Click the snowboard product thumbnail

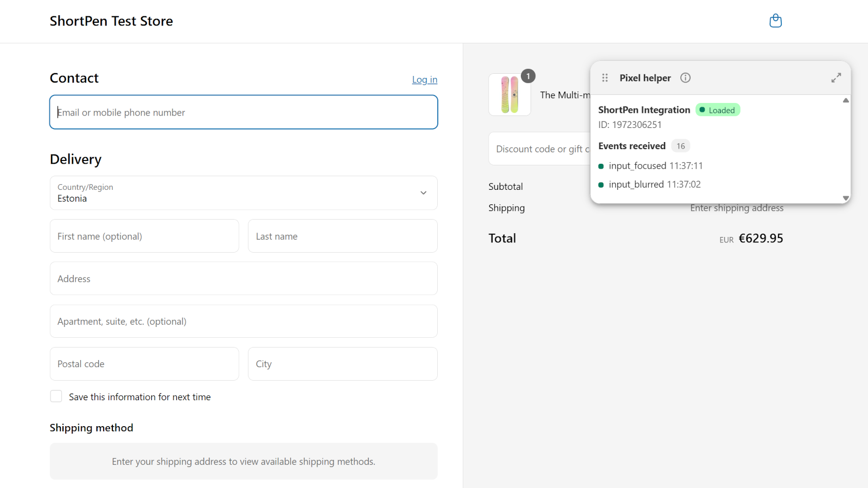click(x=509, y=94)
